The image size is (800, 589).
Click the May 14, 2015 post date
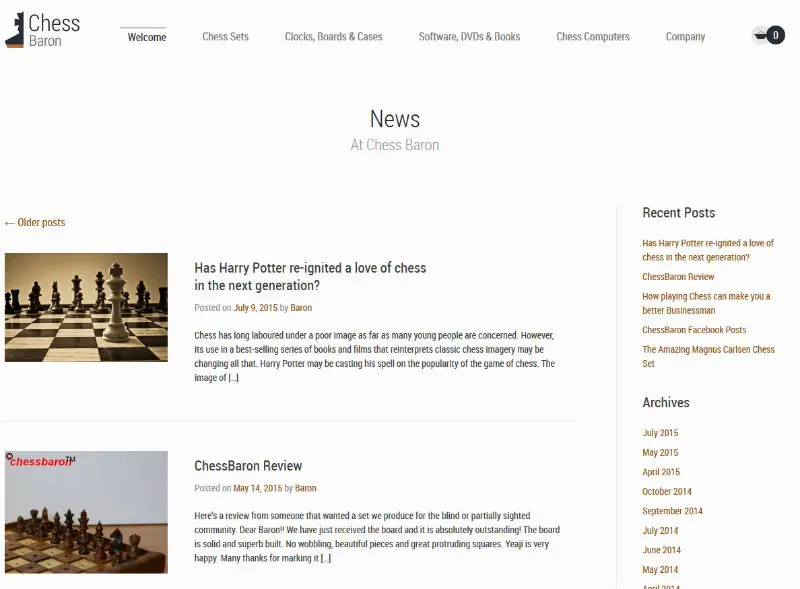click(258, 488)
